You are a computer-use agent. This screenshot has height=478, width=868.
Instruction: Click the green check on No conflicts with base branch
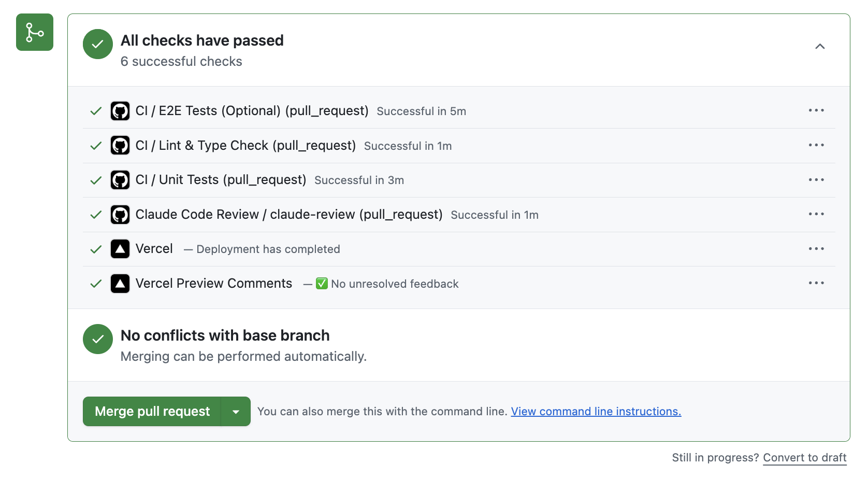(x=97, y=339)
